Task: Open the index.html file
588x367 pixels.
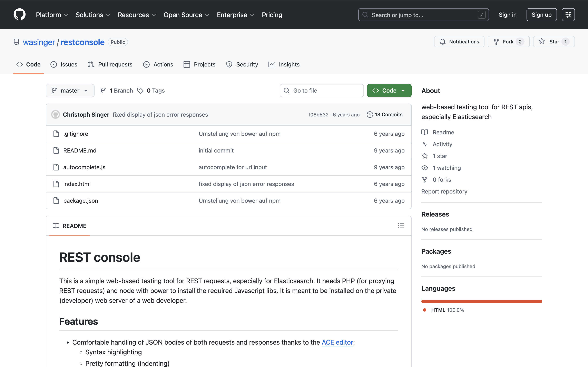Action: [77, 184]
